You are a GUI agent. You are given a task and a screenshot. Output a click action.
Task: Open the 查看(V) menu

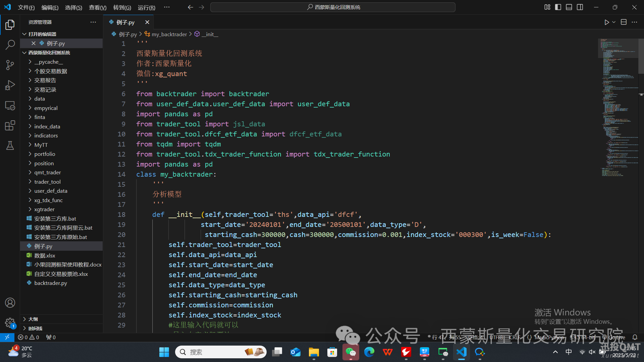pyautogui.click(x=98, y=7)
